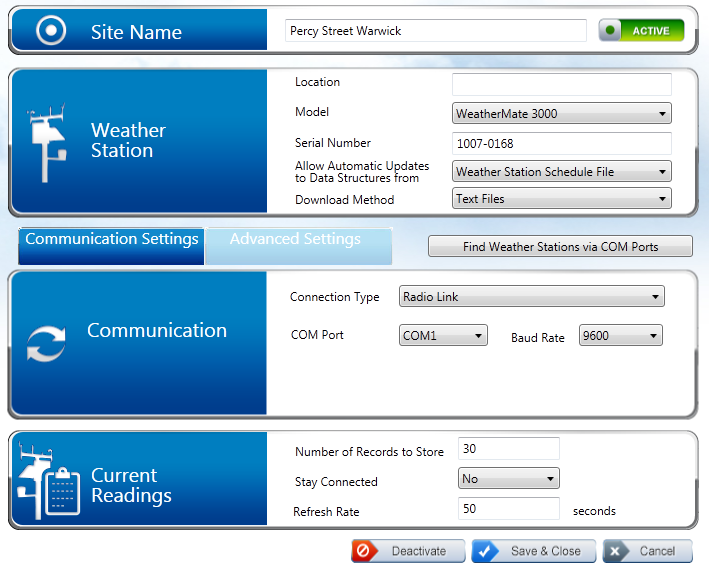Expand the Download Method Text Files dropdown

pyautogui.click(x=561, y=199)
